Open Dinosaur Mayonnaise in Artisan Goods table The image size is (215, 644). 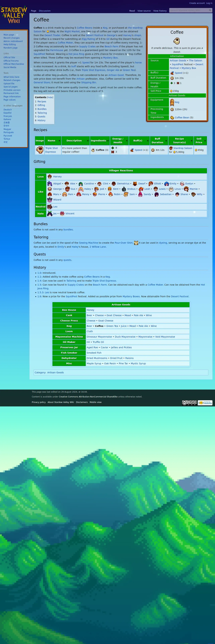point(99,337)
